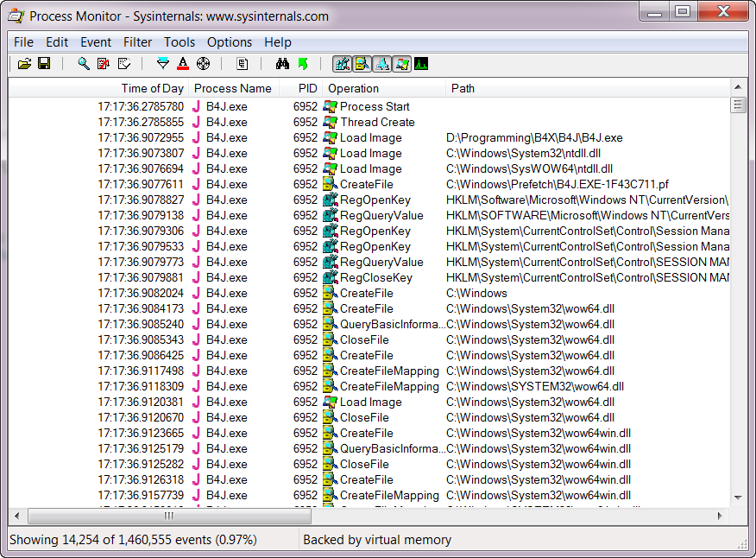Open the Help menu
The height and width of the screenshot is (558, 756).
278,42
